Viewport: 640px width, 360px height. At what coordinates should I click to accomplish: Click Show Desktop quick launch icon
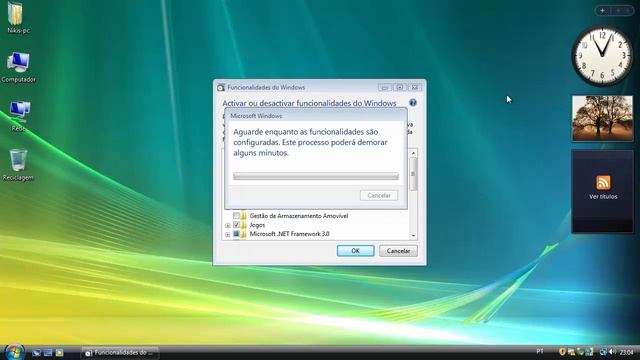coord(36,352)
